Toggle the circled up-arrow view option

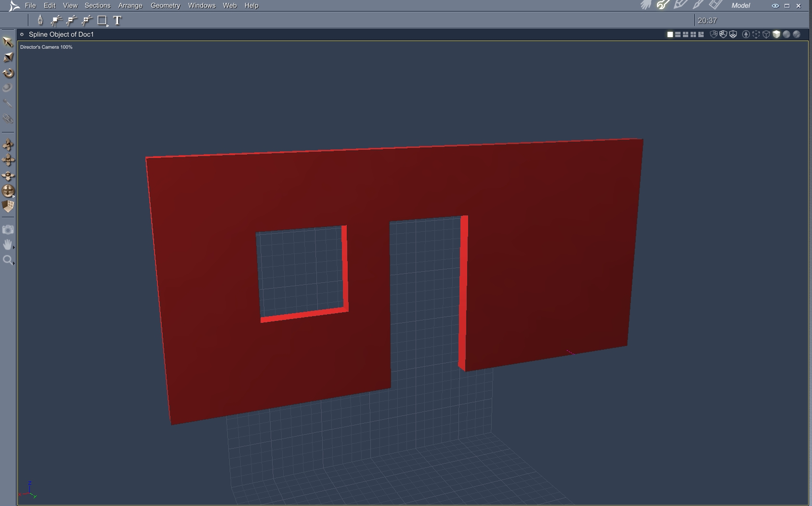coord(746,34)
